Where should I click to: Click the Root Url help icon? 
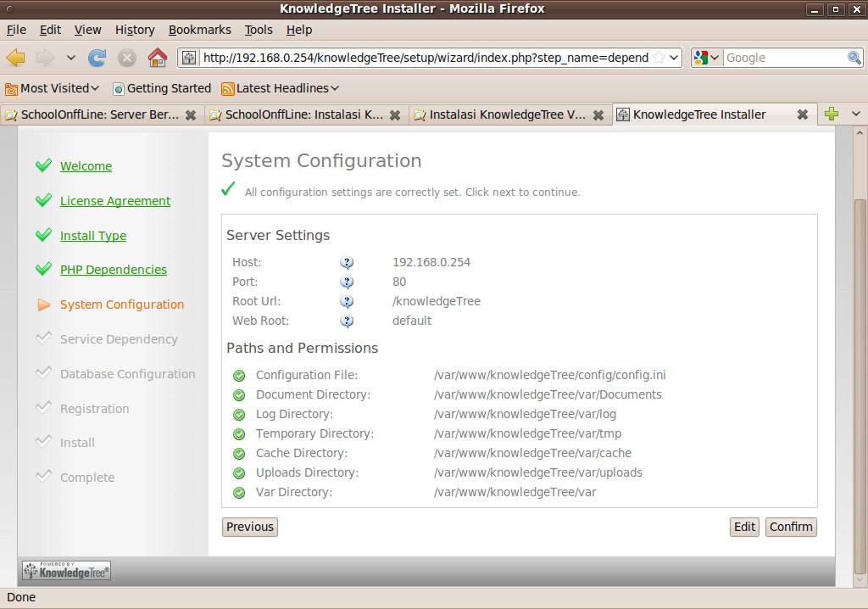point(347,302)
